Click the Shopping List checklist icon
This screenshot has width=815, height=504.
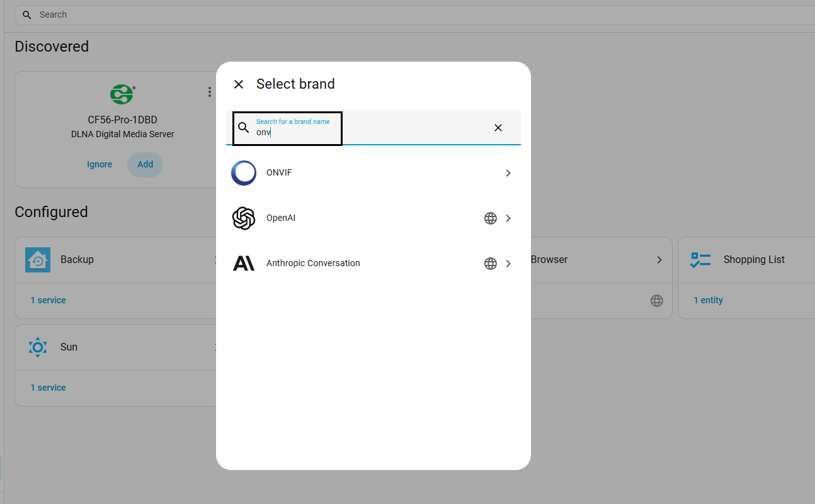coord(701,260)
